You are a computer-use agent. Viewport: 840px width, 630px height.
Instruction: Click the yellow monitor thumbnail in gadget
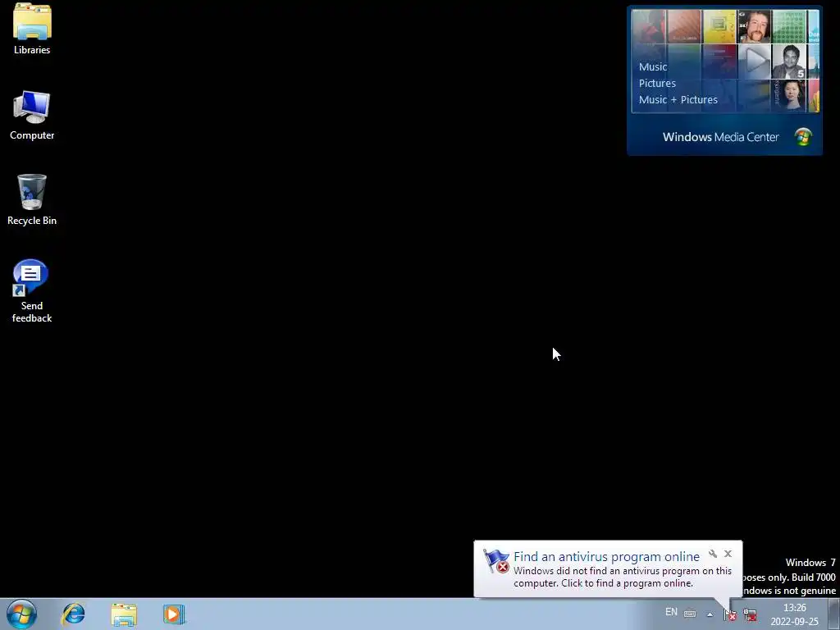click(x=719, y=26)
